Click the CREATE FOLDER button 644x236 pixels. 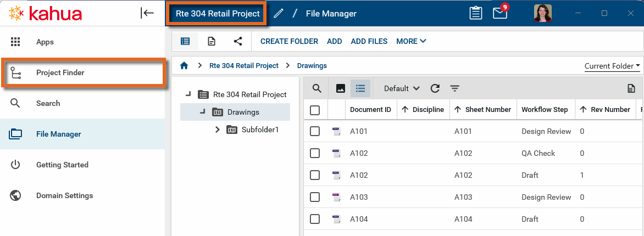coord(289,41)
